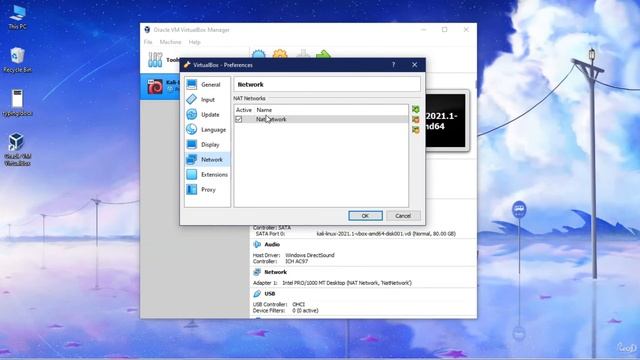This screenshot has height=360, width=640.
Task: Open Update preferences category
Action: pos(207,115)
